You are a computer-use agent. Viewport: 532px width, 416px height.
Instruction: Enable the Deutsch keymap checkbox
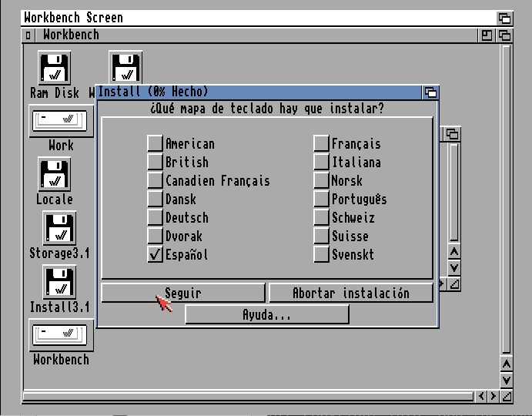[155, 217]
